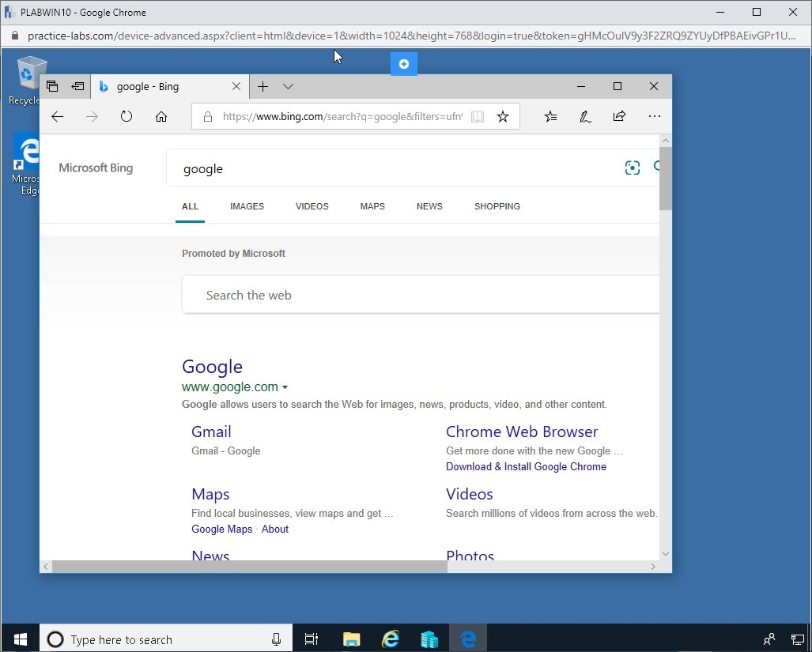The width and height of the screenshot is (812, 652).
Task: Set these tabs aside icon in Edge
Action: pyautogui.click(x=77, y=86)
